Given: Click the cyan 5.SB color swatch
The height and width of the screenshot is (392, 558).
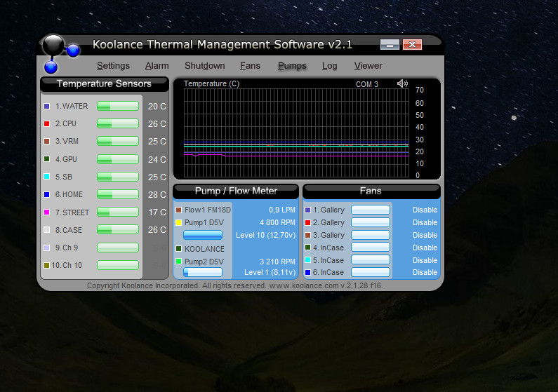Looking at the screenshot, I should (x=46, y=177).
